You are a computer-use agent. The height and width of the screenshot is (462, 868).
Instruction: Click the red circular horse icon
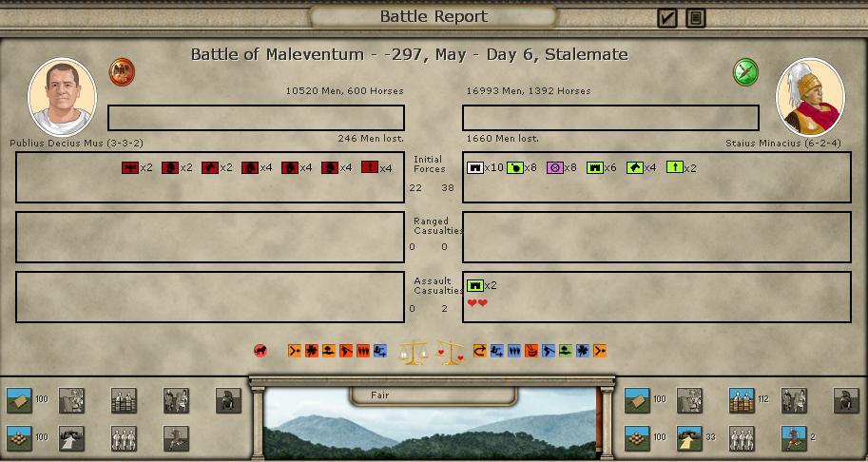(x=260, y=352)
